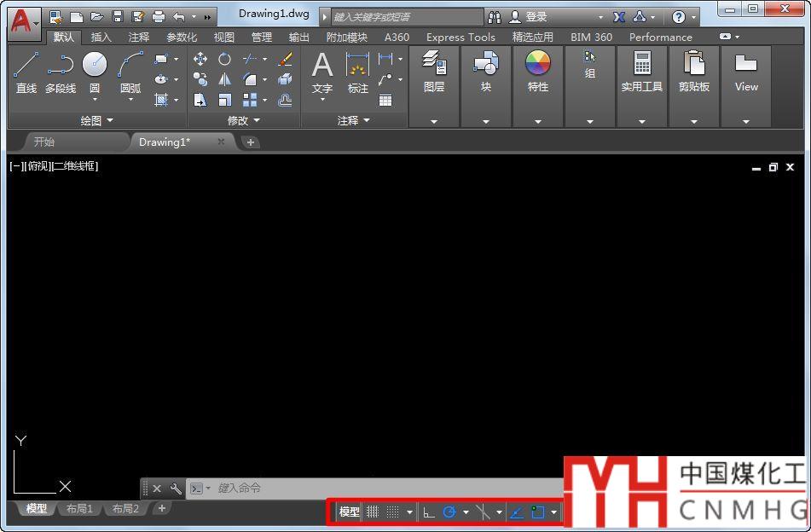Select the Circle (圆) tool
Screen dimensions: 811x532
[x=95, y=71]
